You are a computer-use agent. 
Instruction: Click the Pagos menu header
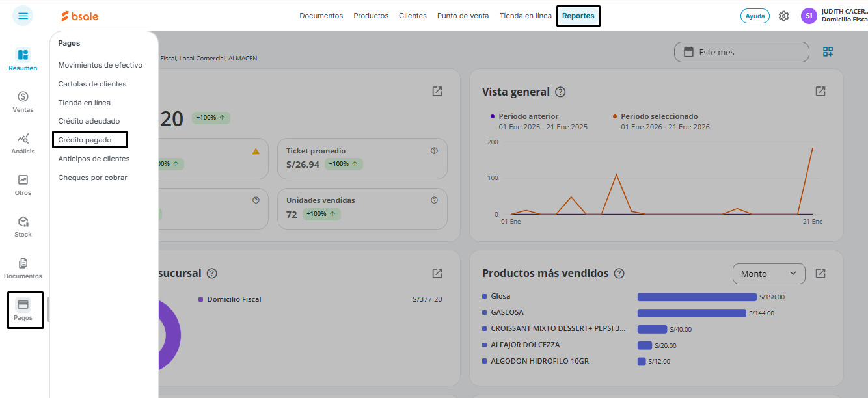69,43
